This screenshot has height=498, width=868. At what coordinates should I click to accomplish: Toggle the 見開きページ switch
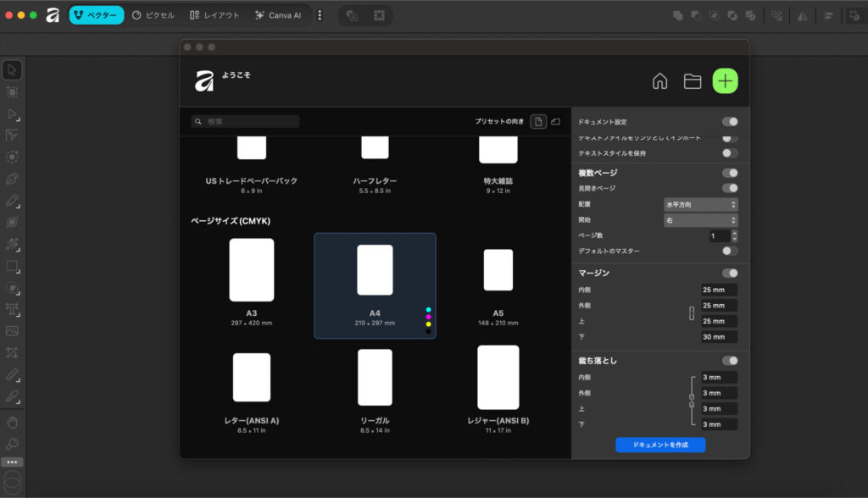tap(729, 188)
